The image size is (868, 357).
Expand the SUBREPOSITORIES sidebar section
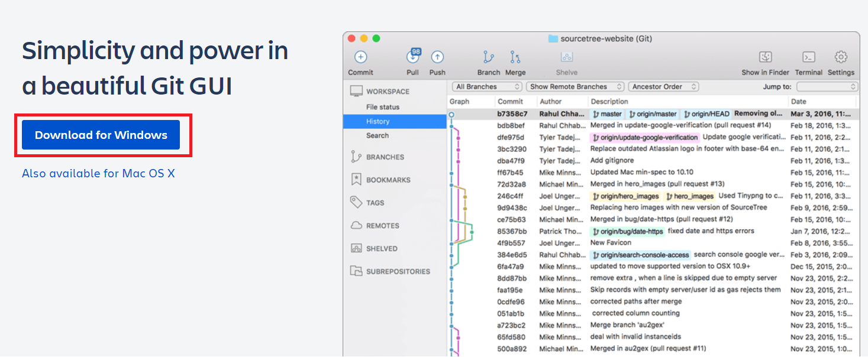(x=398, y=272)
